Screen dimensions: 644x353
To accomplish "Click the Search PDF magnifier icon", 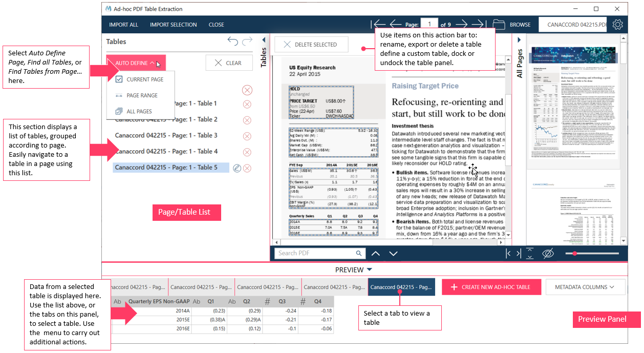I will pyautogui.click(x=359, y=253).
